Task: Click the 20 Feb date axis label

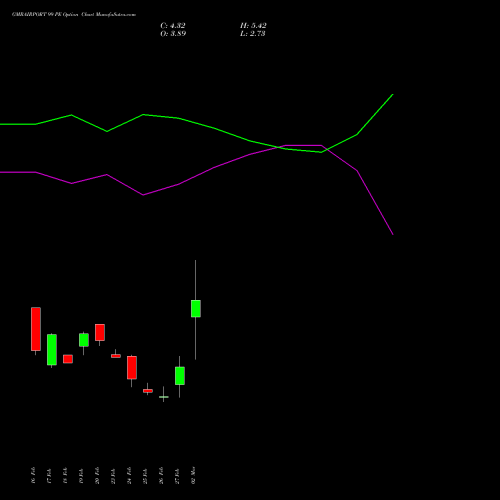Action: point(97,475)
